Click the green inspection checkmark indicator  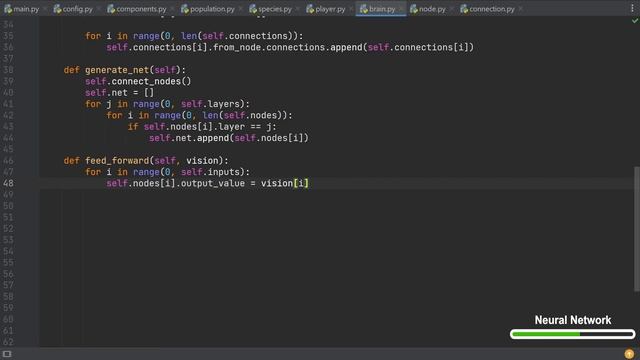[x=635, y=20]
